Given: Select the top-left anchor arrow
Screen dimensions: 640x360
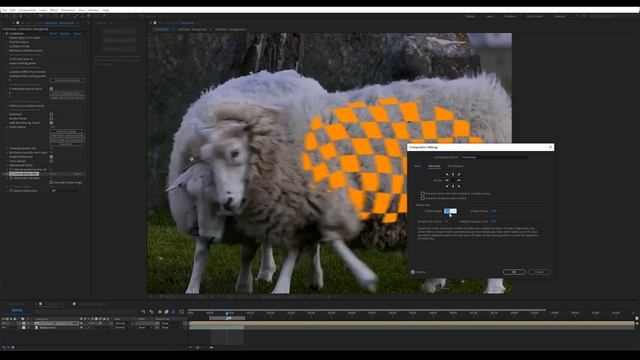Looking at the screenshot, I should click(x=447, y=174).
